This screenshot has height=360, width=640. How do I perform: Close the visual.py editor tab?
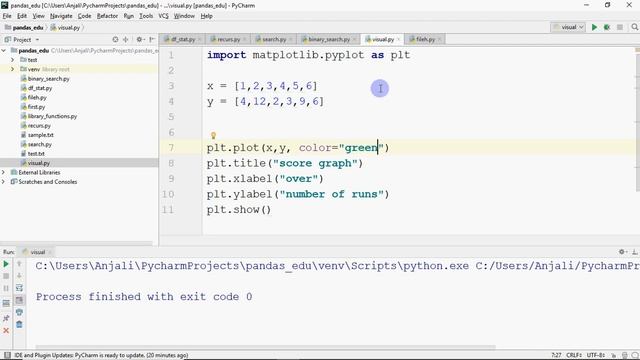398,40
